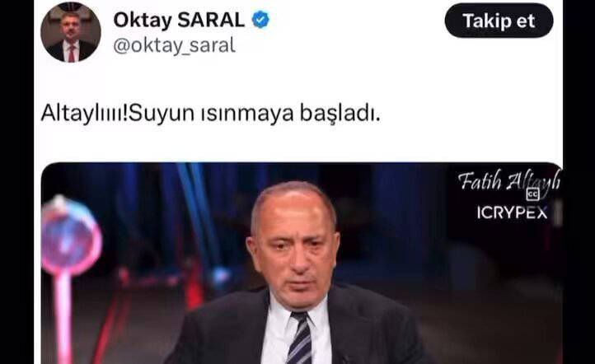Image resolution: width=595 pixels, height=364 pixels.
Task: Click the ICRYPEX sponsor logo
Action: tap(512, 212)
